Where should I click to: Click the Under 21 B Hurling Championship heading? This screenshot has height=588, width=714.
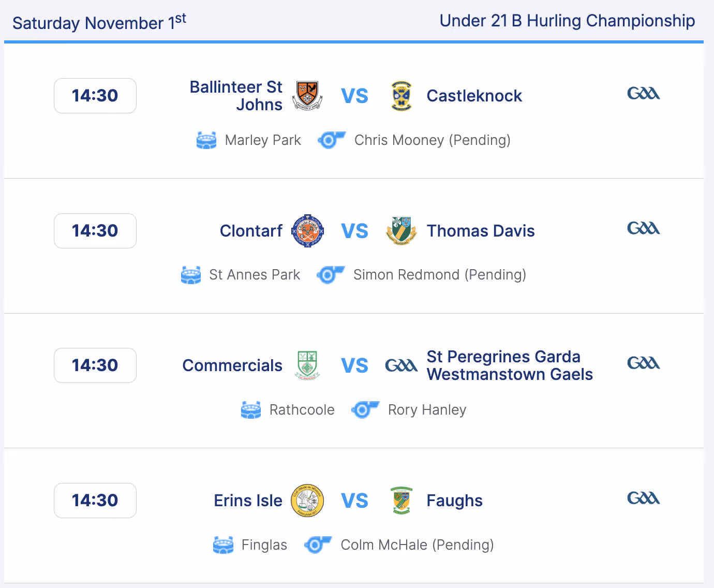click(567, 21)
